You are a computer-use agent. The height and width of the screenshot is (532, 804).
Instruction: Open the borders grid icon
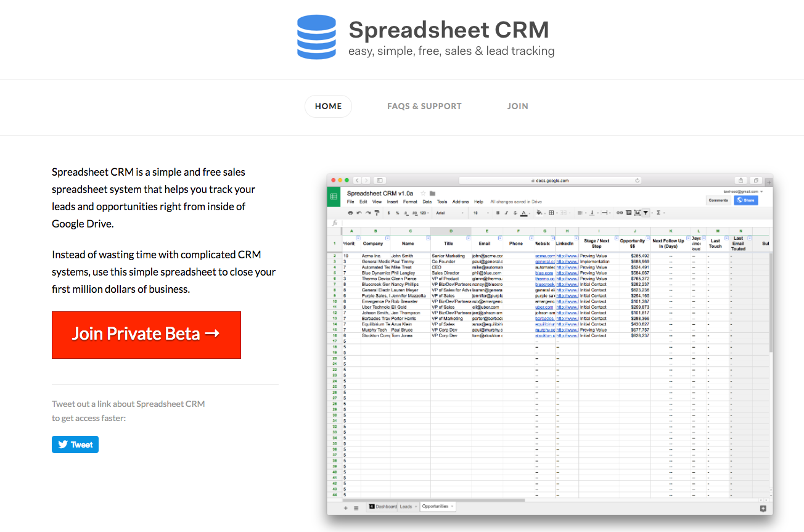552,213
